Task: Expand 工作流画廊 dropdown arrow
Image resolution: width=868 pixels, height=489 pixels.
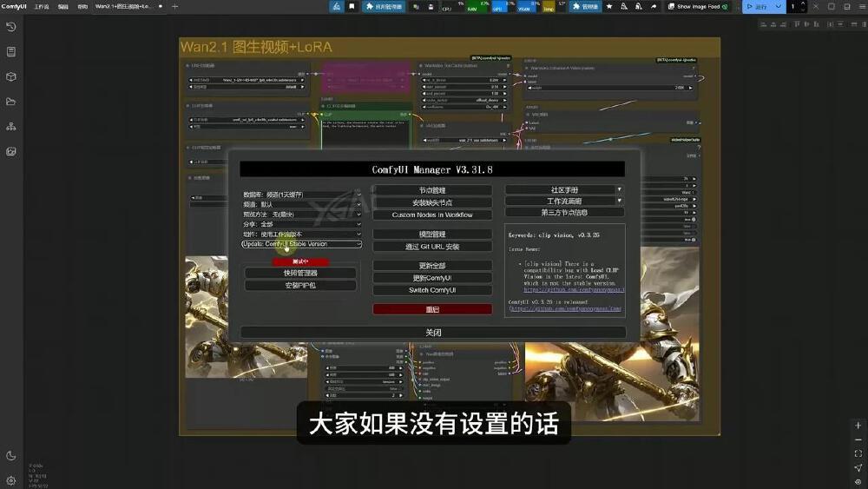Action: (x=620, y=201)
